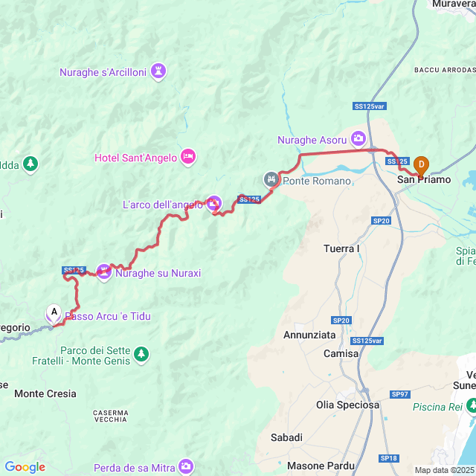Click destination marker D at San Priamo
This screenshot has height=476, width=476.
[x=422, y=167]
